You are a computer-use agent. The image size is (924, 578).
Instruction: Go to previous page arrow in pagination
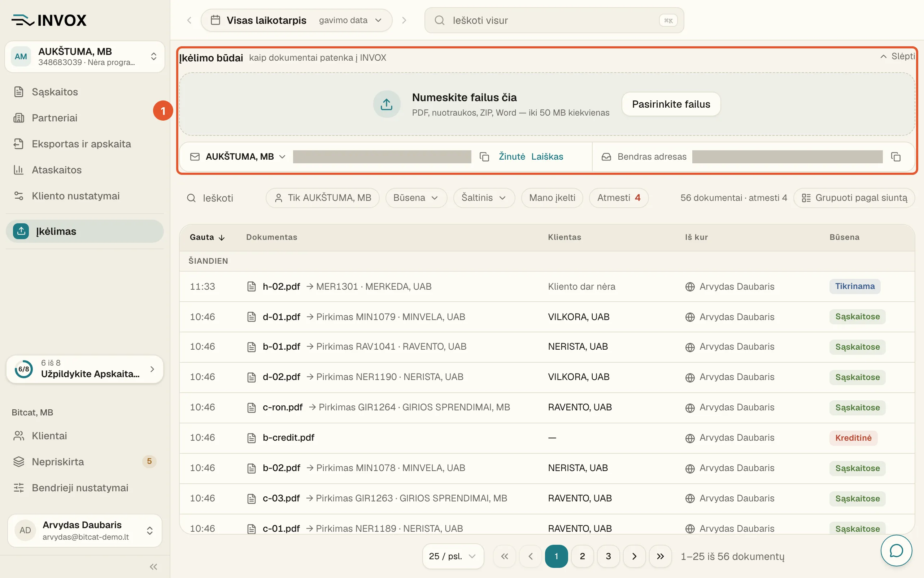[x=530, y=556]
